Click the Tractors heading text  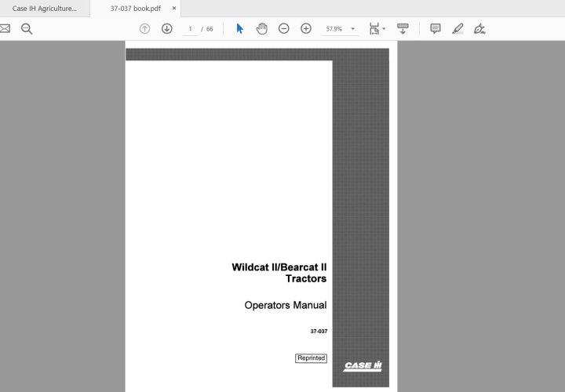pyautogui.click(x=306, y=278)
